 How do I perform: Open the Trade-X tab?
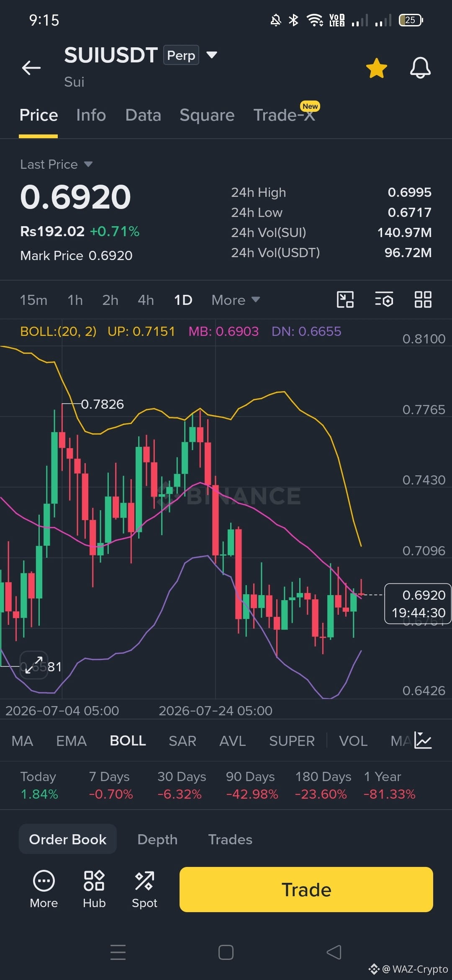285,115
